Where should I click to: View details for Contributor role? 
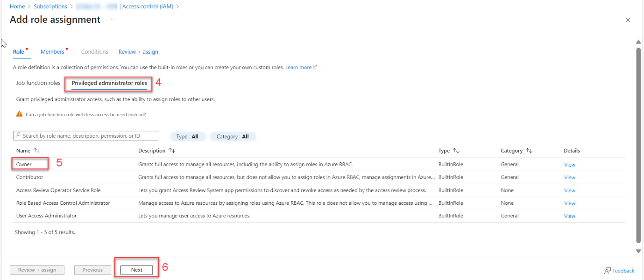[x=570, y=177]
